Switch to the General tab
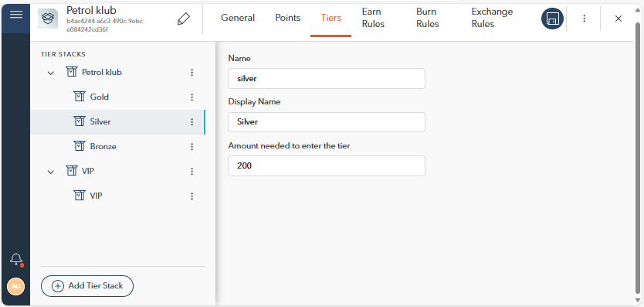Viewport: 644px width, 307px height. tap(238, 18)
